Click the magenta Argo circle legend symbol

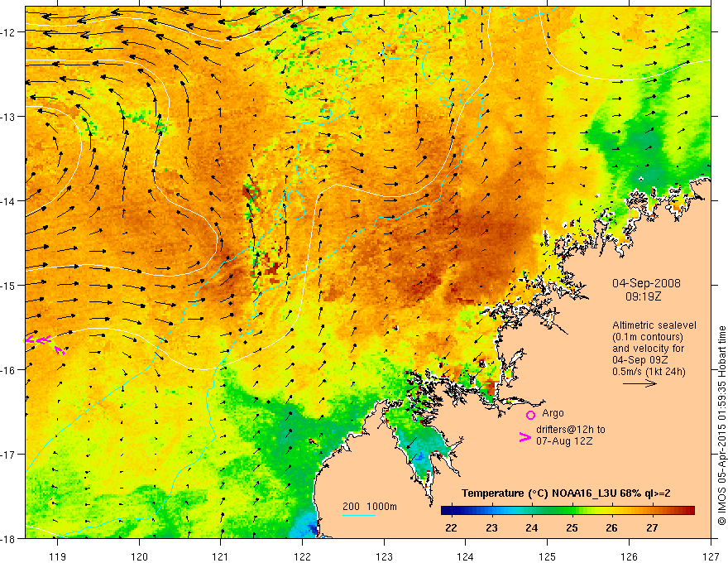pyautogui.click(x=530, y=415)
